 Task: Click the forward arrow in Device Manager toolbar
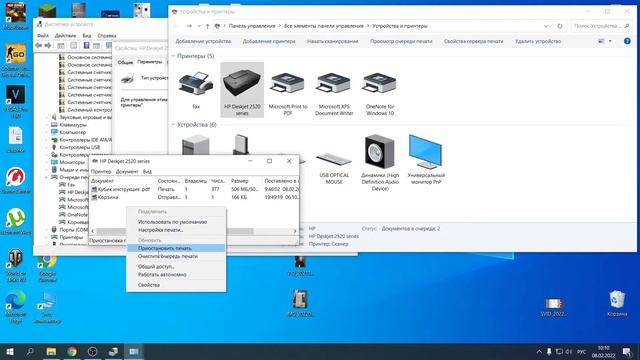(48, 45)
